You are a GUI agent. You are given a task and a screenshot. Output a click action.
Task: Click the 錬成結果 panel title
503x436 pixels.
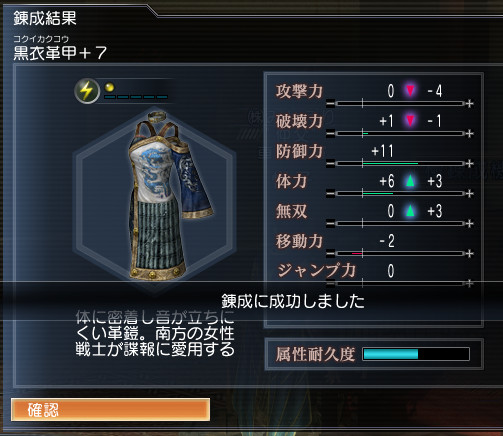point(45,18)
